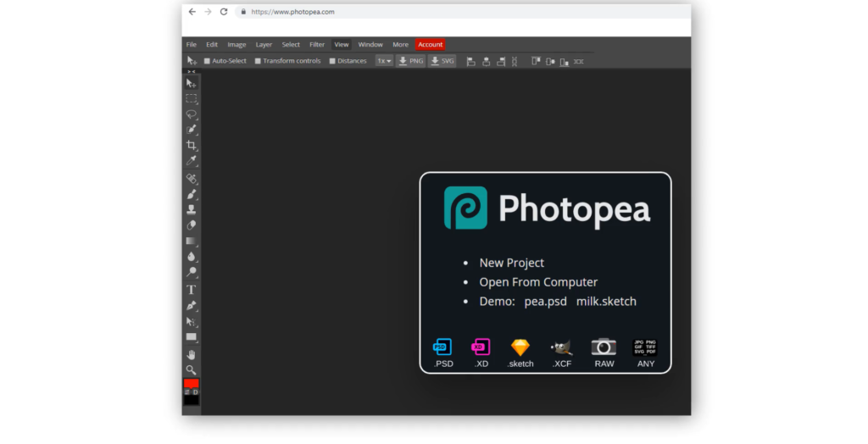Screen dimensions: 868x444
Task: Click the D default colors button
Action: [196, 392]
